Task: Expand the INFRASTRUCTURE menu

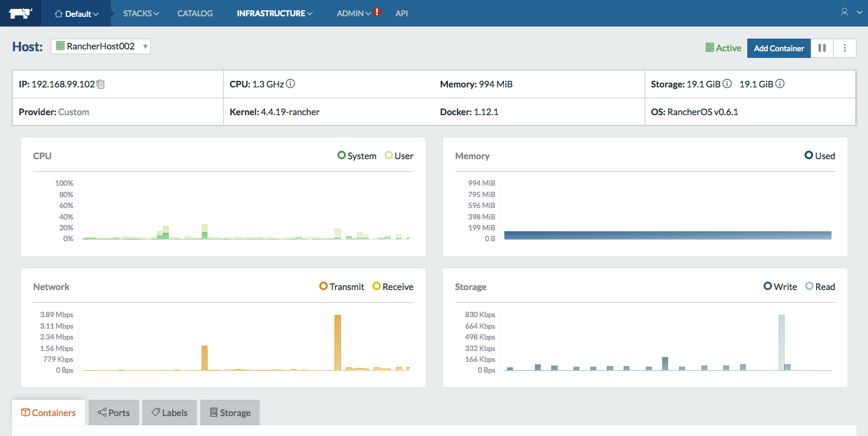Action: (x=275, y=13)
